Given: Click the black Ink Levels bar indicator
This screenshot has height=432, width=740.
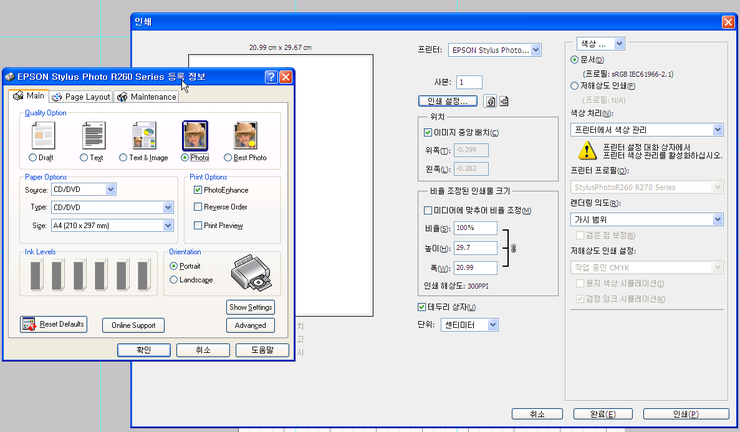Looking at the screenshot, I should (x=38, y=278).
